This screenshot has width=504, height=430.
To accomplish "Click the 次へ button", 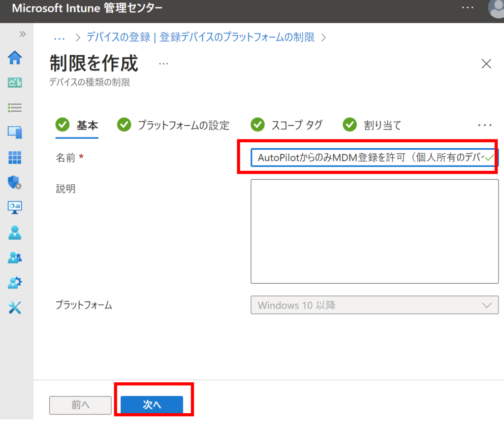I will (x=152, y=404).
